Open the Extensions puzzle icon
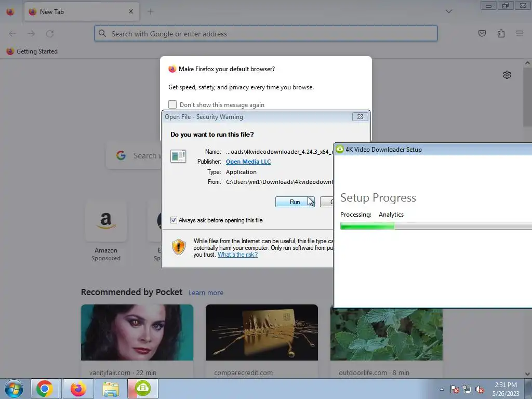532x399 pixels. [501, 33]
